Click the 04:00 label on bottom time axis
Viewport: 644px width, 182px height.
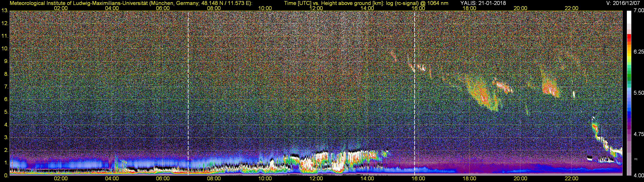pyautogui.click(x=112, y=179)
